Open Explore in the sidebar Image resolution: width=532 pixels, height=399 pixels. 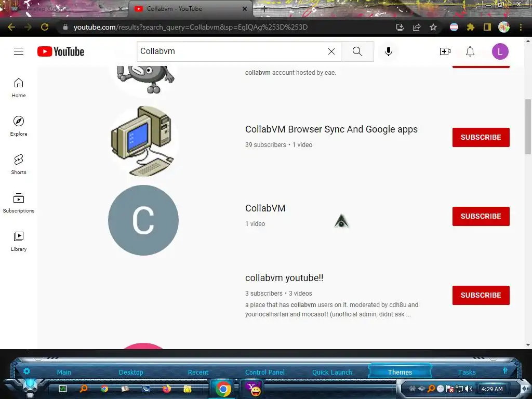(19, 126)
